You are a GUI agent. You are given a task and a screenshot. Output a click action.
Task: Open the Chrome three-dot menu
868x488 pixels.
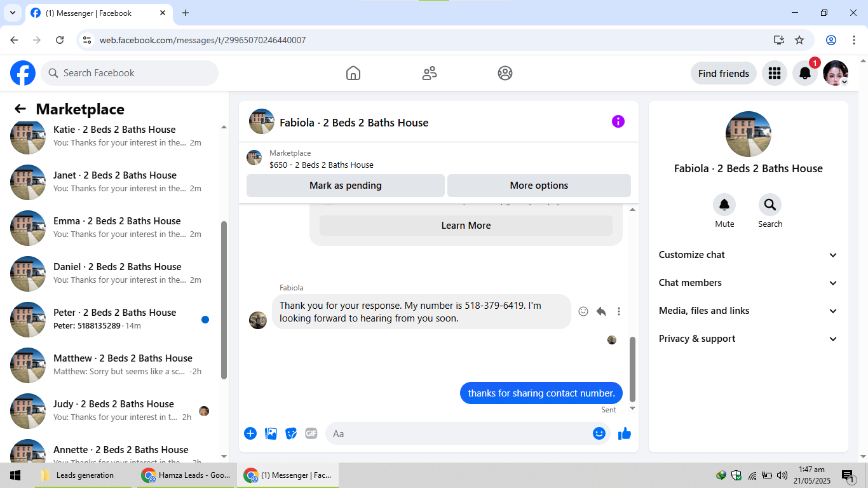point(853,40)
